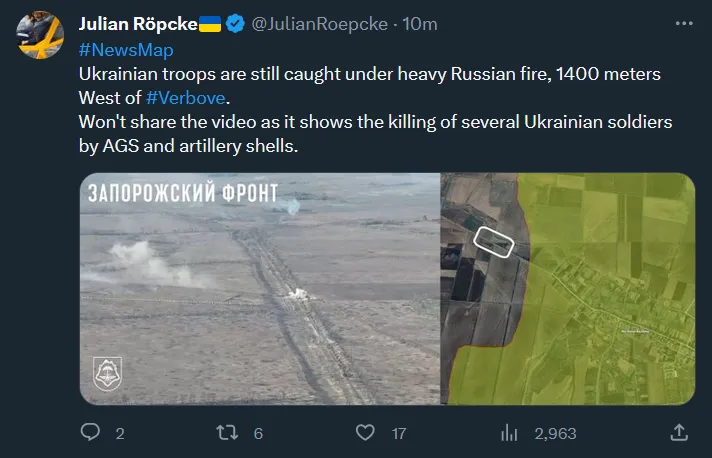Viewport: 712px width, 458px height.
Task: Click the retweet arrows icon
Action: click(x=227, y=433)
